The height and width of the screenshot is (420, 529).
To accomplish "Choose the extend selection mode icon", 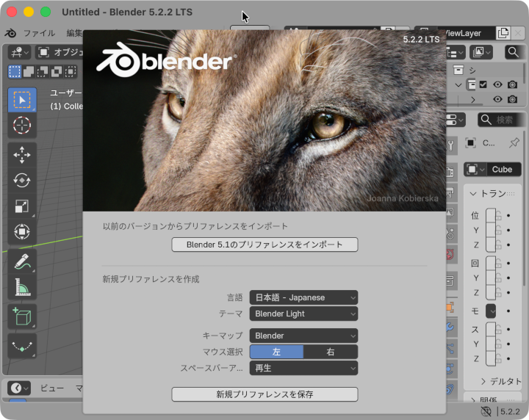I will coord(29,71).
